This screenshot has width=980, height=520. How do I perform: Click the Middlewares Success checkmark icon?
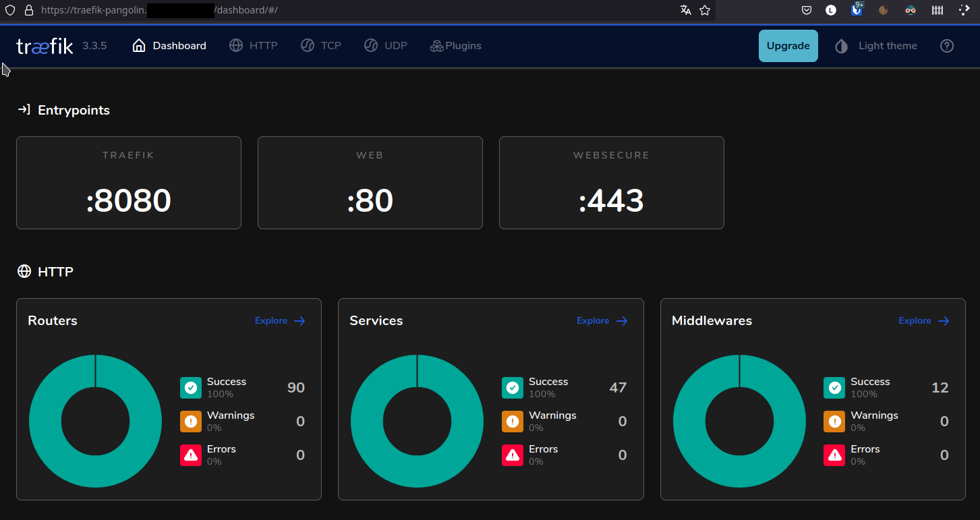tap(834, 388)
